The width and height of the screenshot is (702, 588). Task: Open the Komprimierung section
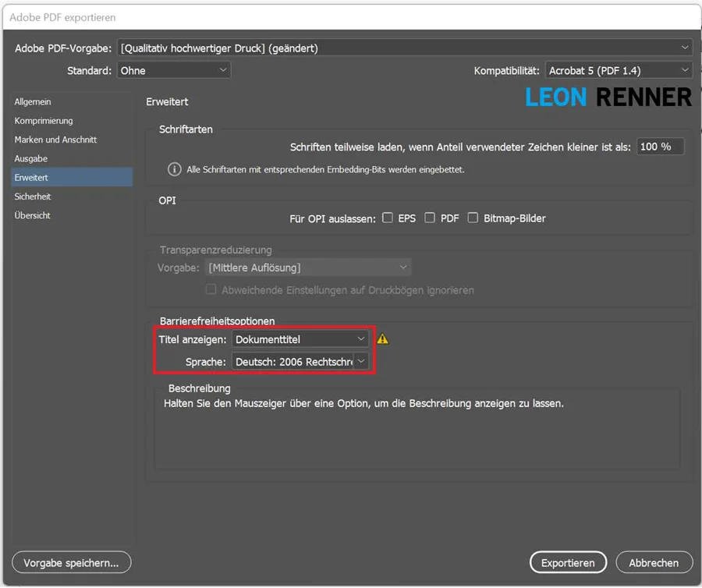[44, 121]
